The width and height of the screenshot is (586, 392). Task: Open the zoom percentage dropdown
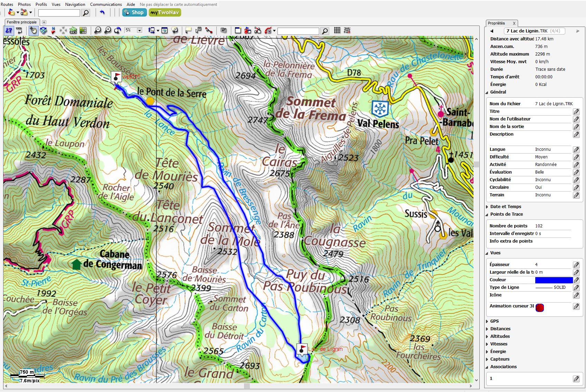139,31
